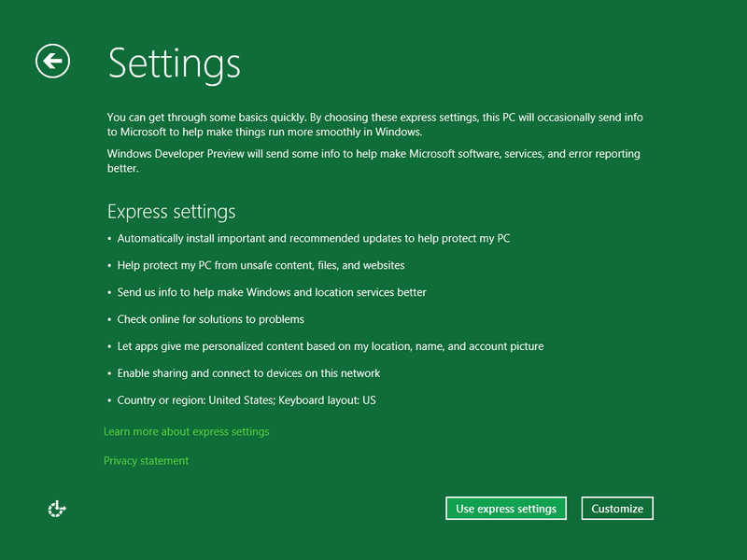Select the personalized content apps bullet
The image size is (747, 560).
click(331, 347)
